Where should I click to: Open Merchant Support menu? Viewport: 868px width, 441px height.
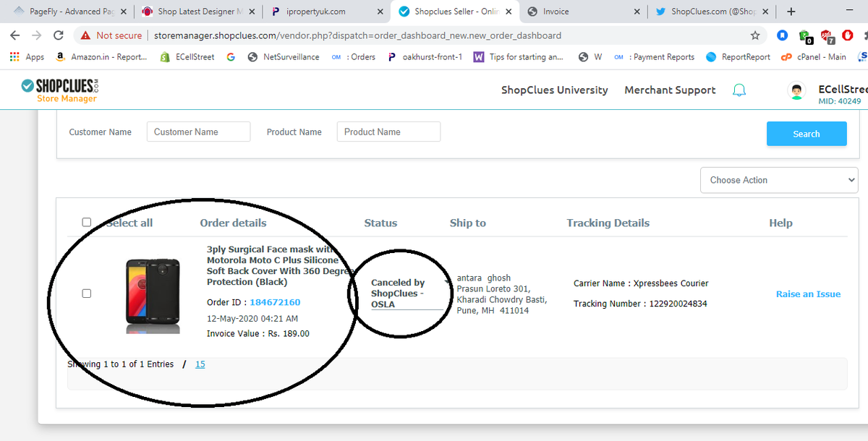pyautogui.click(x=670, y=90)
